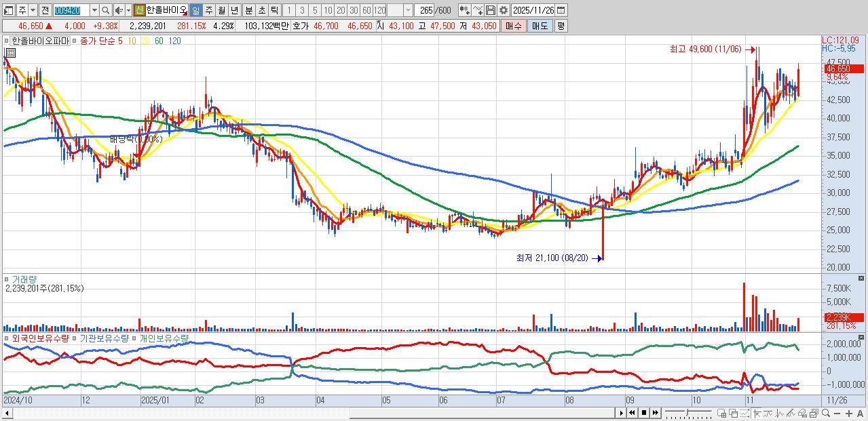Click the date field 2025/11/26
This screenshot has height=421, width=868.
[533, 10]
